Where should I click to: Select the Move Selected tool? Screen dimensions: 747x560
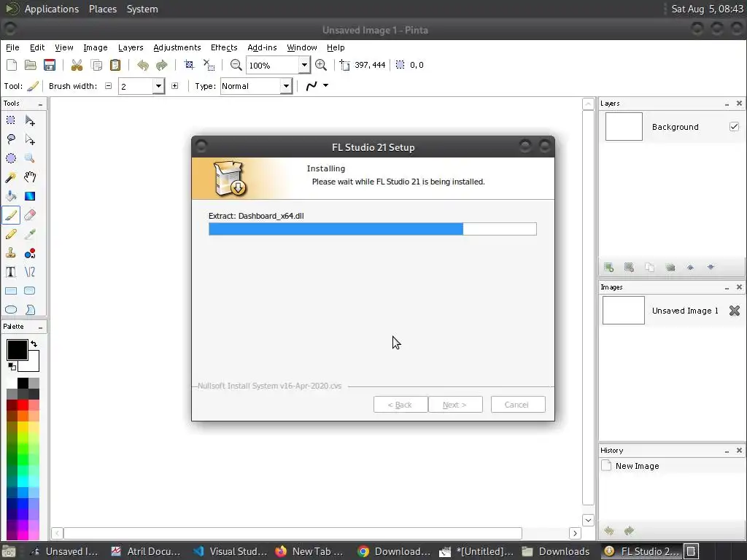[x=30, y=120]
